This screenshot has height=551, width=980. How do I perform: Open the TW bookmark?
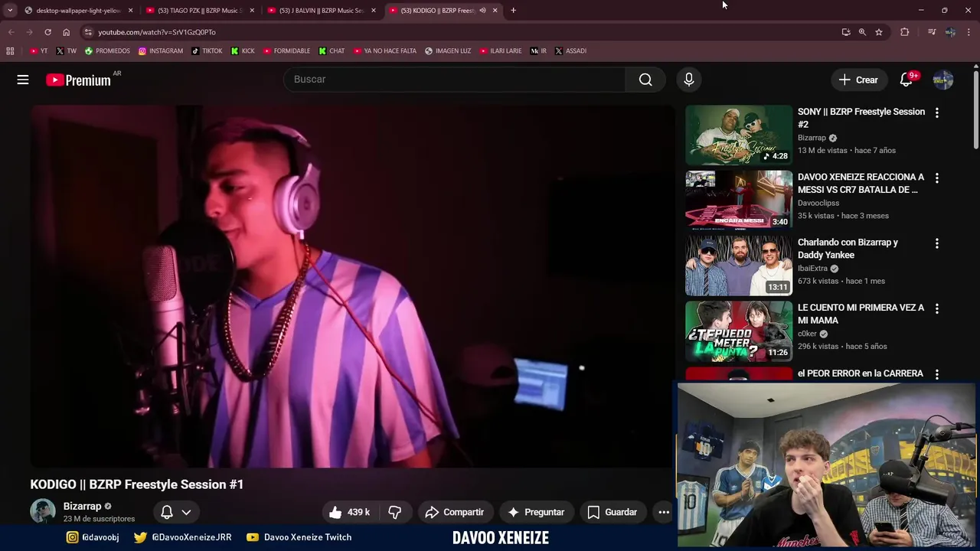(x=66, y=51)
